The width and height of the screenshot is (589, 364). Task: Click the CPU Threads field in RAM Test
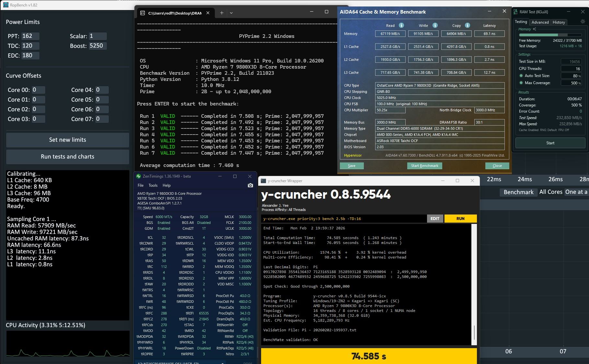coord(572,69)
